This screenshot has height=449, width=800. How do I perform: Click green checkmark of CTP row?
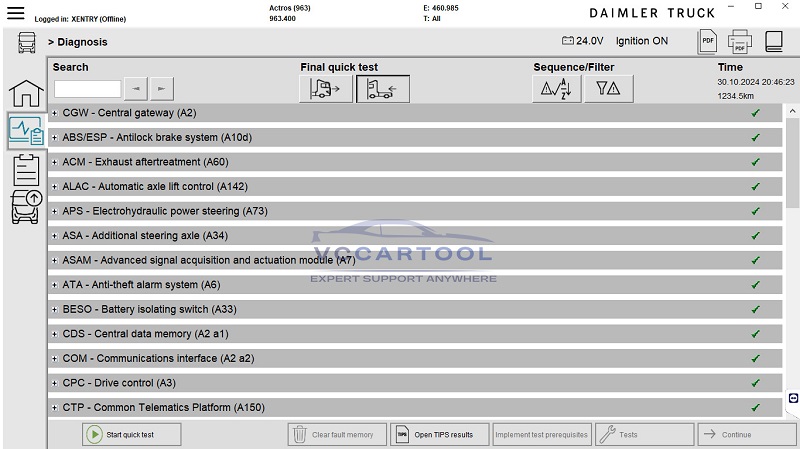(756, 407)
